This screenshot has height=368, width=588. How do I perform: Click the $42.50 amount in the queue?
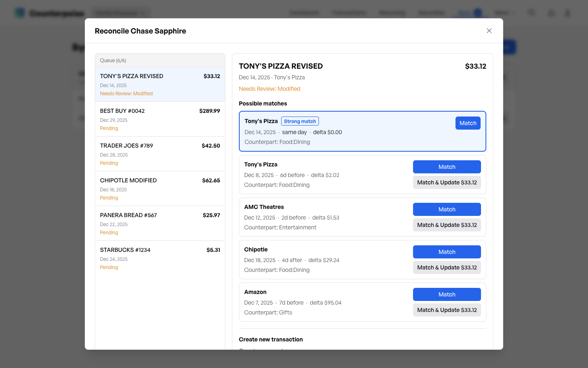point(211,146)
